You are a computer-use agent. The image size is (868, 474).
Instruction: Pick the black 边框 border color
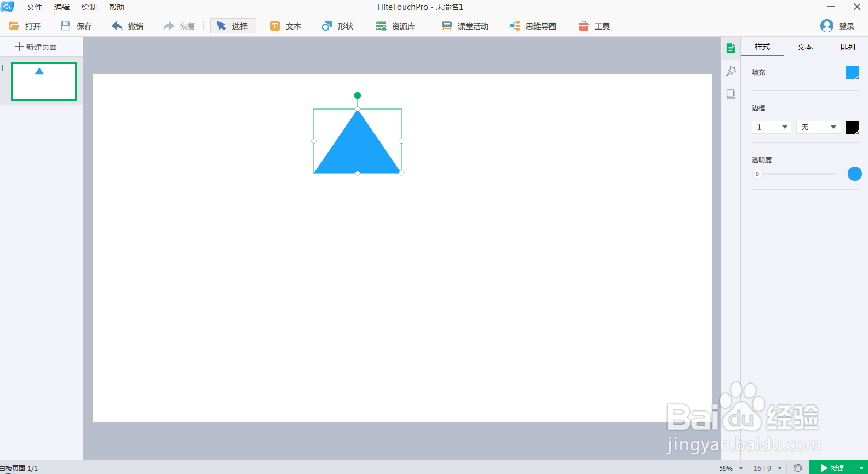(853, 127)
